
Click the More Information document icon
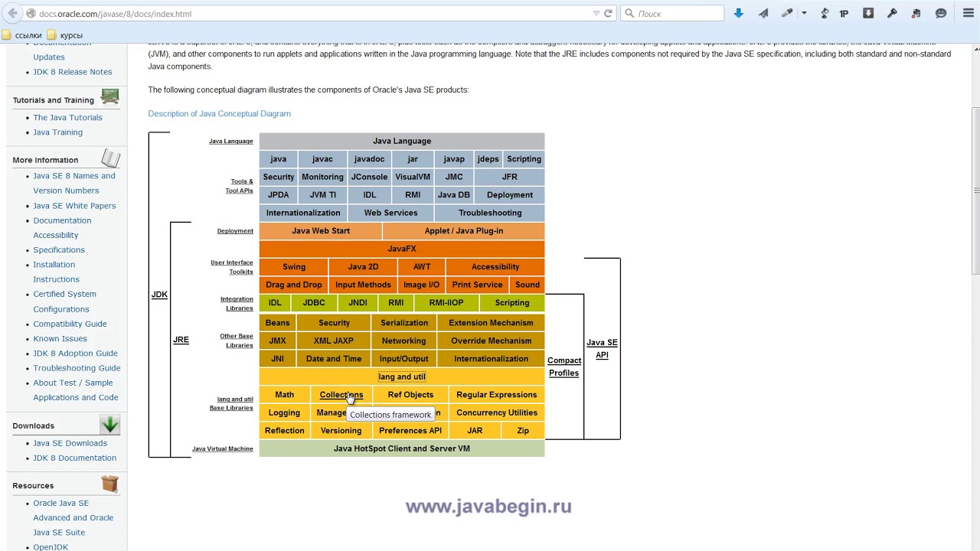pyautogui.click(x=110, y=158)
